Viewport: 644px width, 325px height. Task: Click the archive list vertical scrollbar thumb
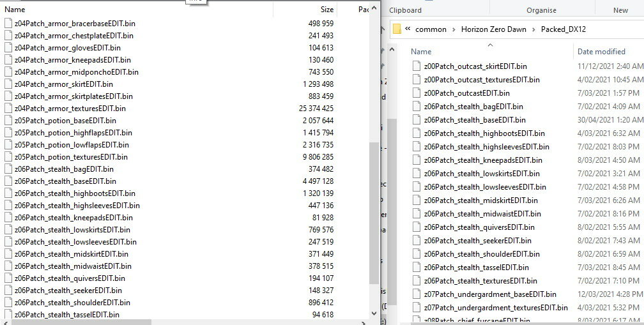pos(374,213)
